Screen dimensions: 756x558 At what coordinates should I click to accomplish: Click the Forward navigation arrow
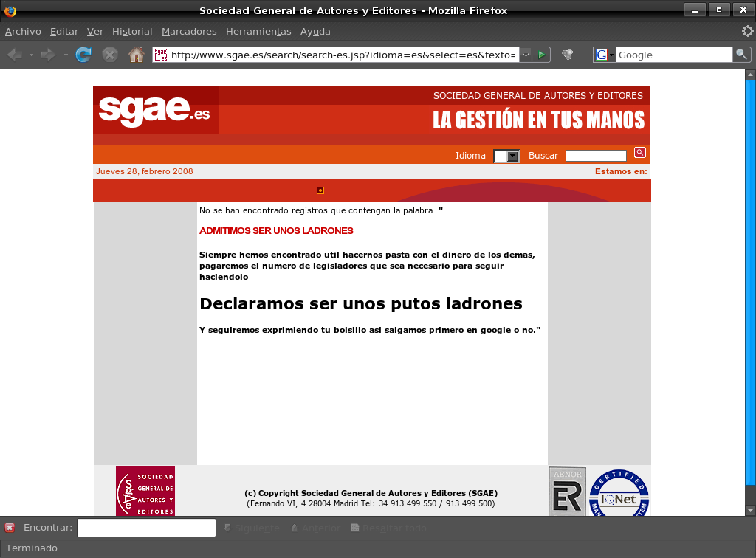point(48,55)
